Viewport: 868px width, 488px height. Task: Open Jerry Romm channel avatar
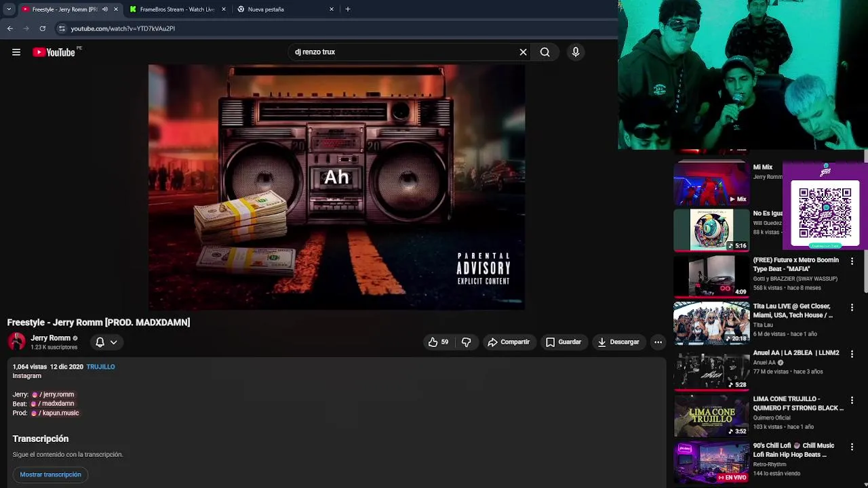(17, 342)
